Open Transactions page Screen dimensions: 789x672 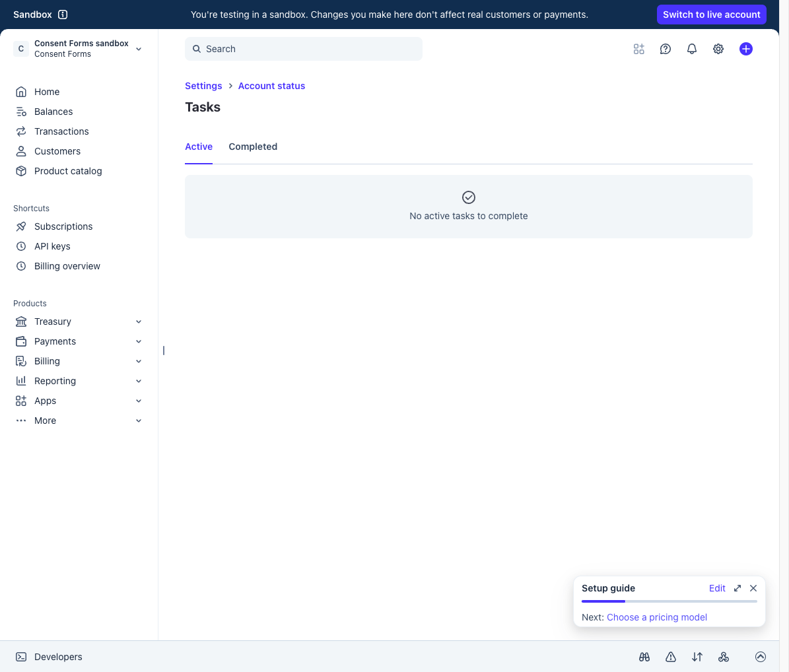61,131
